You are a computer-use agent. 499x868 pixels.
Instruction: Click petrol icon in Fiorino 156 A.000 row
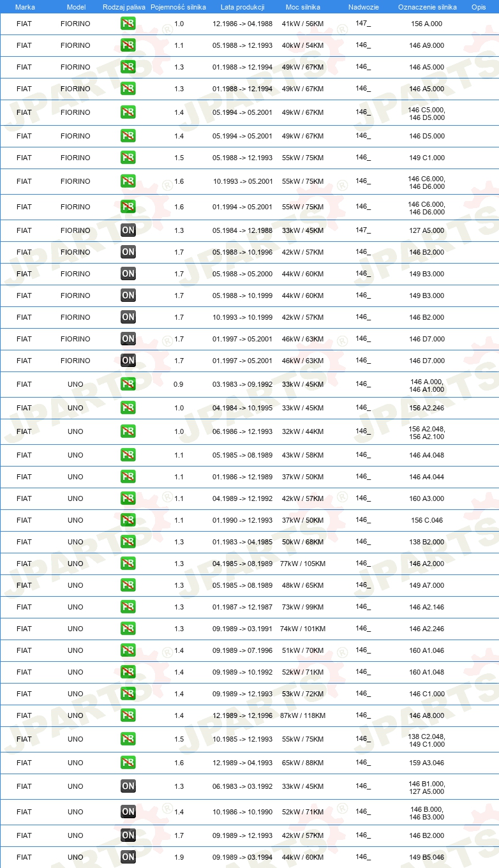128,24
